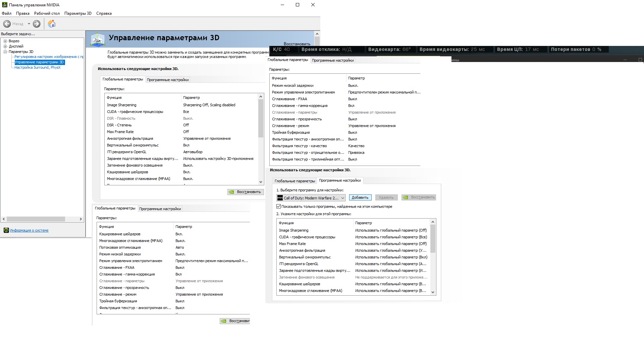Expand the Видео tree node

click(5, 41)
